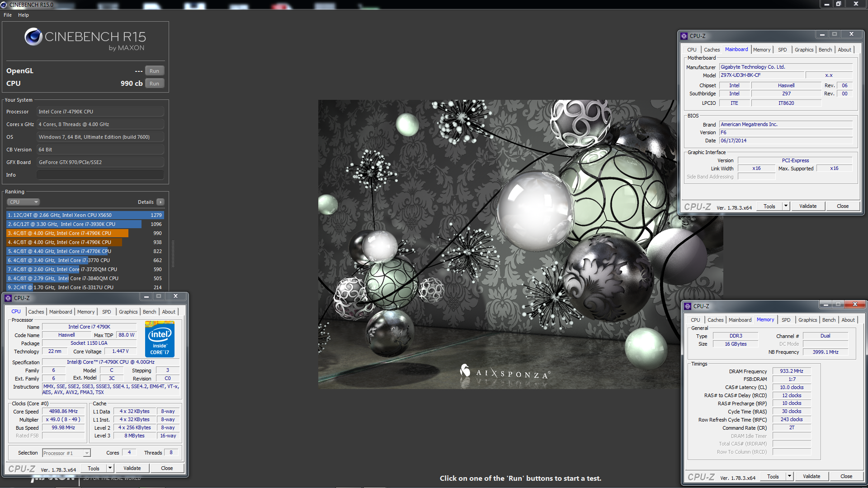Click the CPU-Z title icon in bottom-right window
The width and height of the screenshot is (868, 488).
(x=688, y=306)
